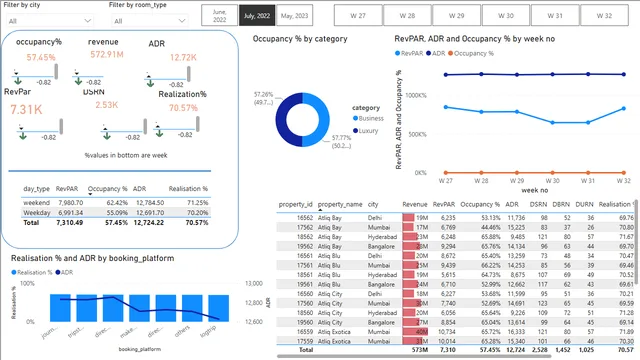Select the May, 2023 month slicer

tap(294, 16)
